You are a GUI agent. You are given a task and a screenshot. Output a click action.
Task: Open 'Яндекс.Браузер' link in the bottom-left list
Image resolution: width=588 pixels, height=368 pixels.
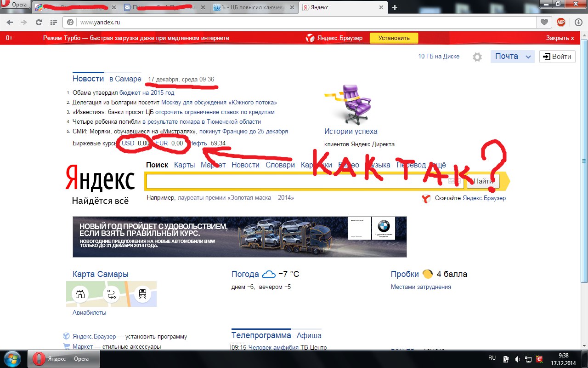(x=94, y=337)
